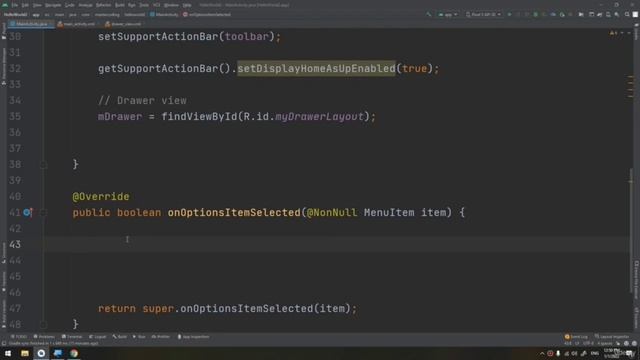Open the Windows notification center icon
The width and height of the screenshot is (640, 360).
point(630,353)
